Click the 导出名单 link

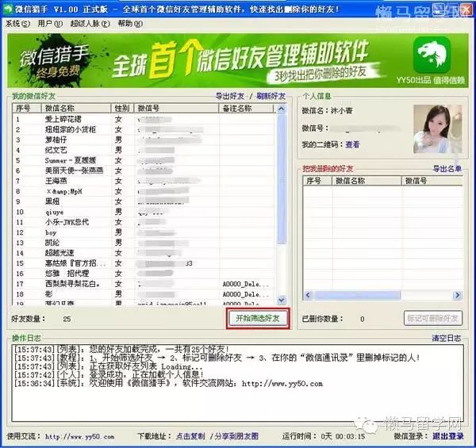(x=447, y=169)
